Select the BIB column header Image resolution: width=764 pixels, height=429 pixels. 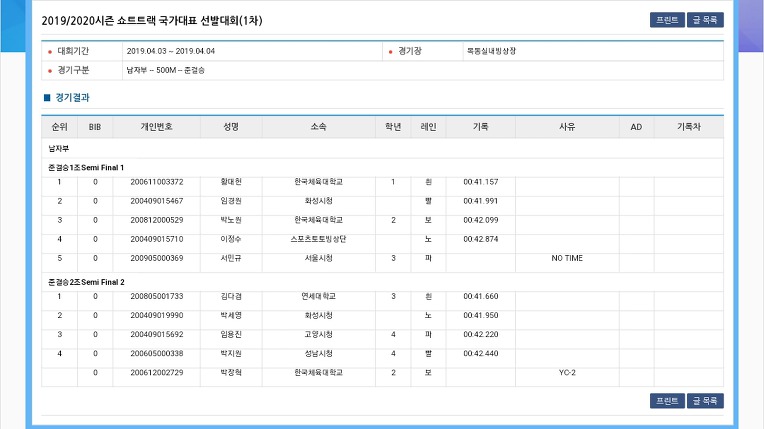(95, 127)
